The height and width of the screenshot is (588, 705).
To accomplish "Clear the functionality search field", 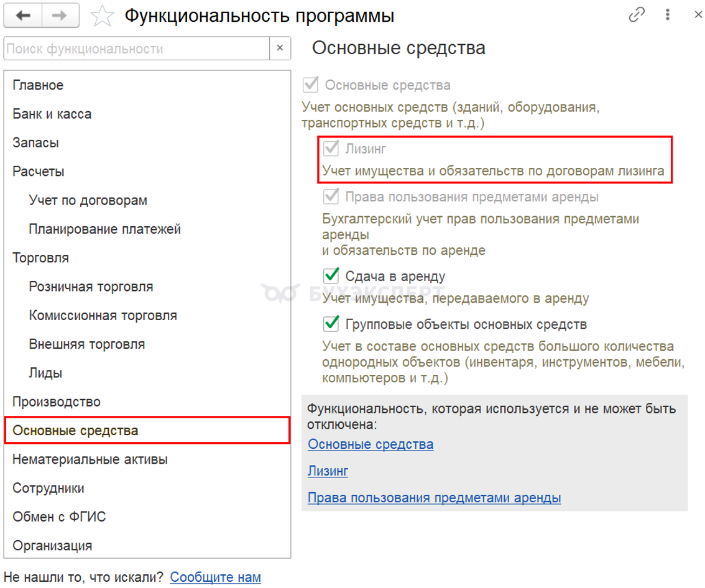I will click(x=280, y=48).
